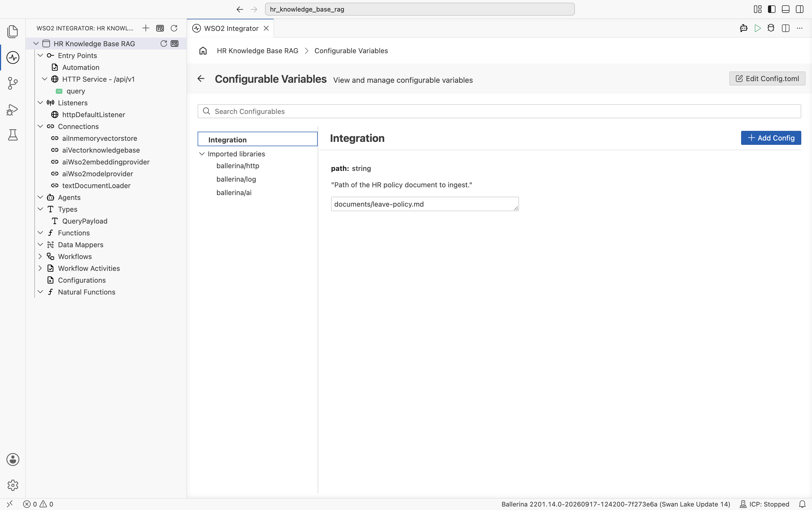This screenshot has height=510, width=812.
Task: Select the ballerina/ai library
Action: (x=234, y=193)
